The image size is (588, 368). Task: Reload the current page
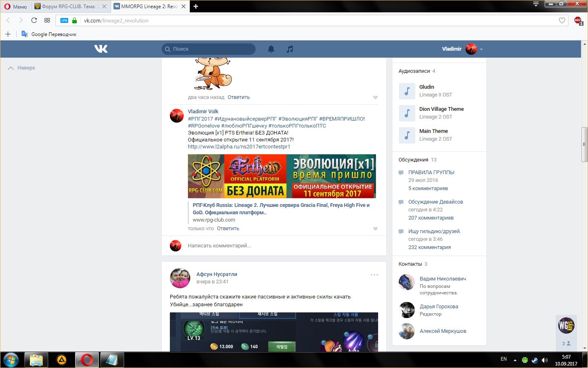point(34,20)
